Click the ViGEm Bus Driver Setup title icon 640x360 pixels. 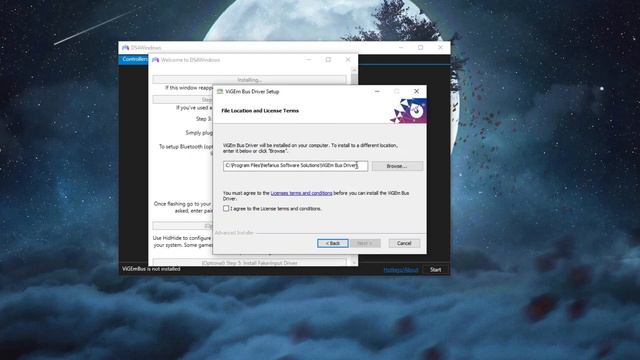(220, 92)
